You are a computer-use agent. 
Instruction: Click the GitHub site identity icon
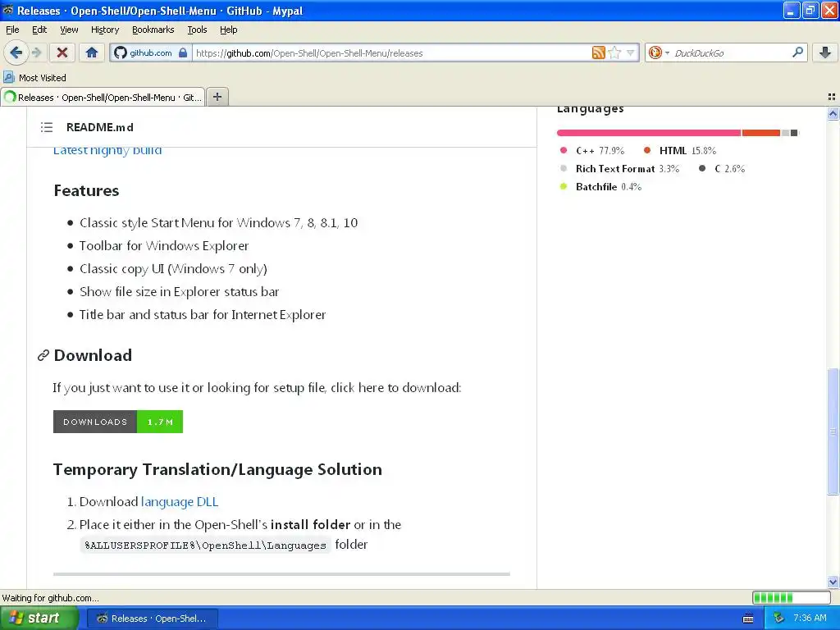121,52
